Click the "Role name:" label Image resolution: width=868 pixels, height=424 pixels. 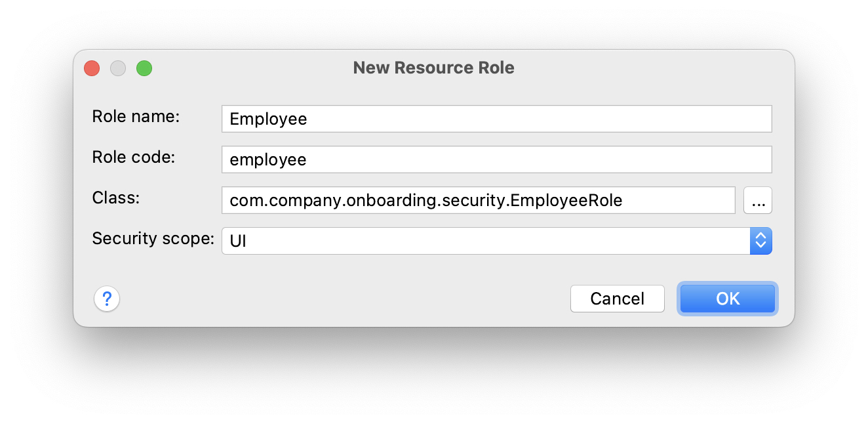tap(136, 117)
